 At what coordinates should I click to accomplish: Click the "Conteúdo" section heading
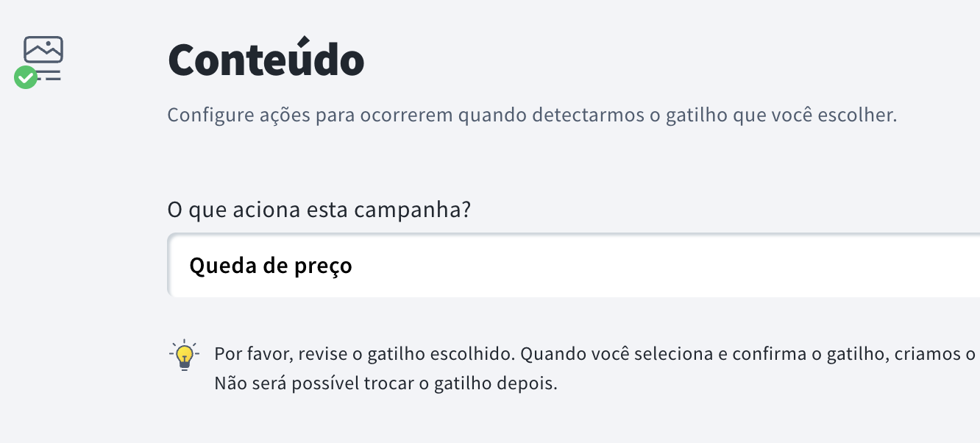tap(266, 60)
